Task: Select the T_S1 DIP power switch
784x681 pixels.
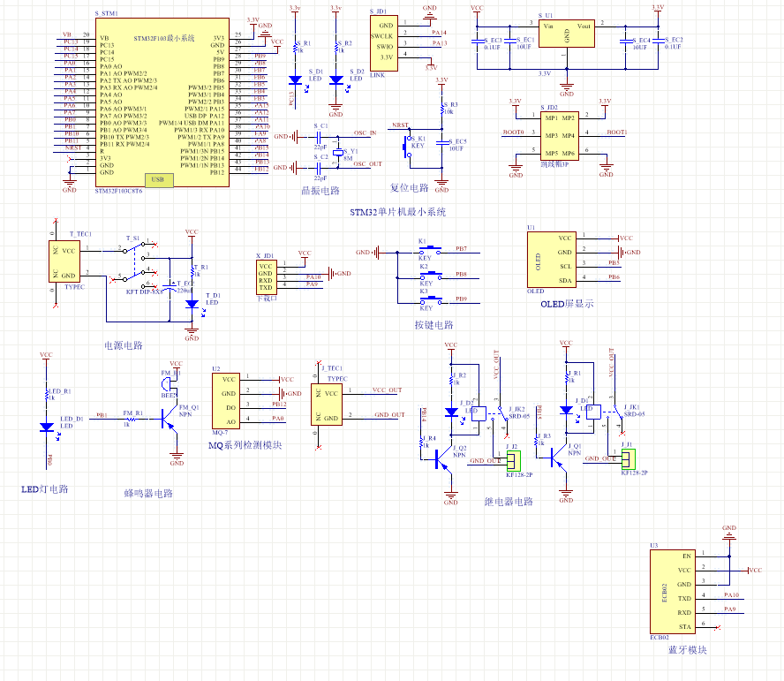Action: tap(138, 263)
